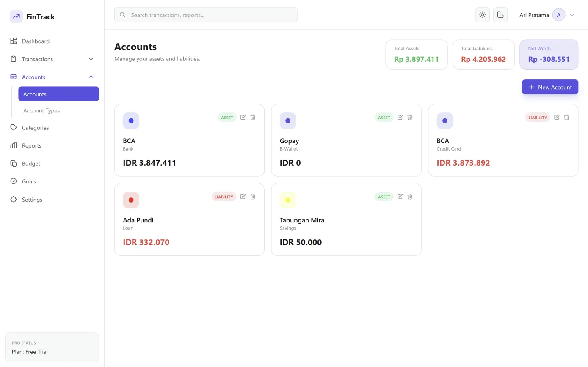Click the E-Wallet type label

[289, 149]
